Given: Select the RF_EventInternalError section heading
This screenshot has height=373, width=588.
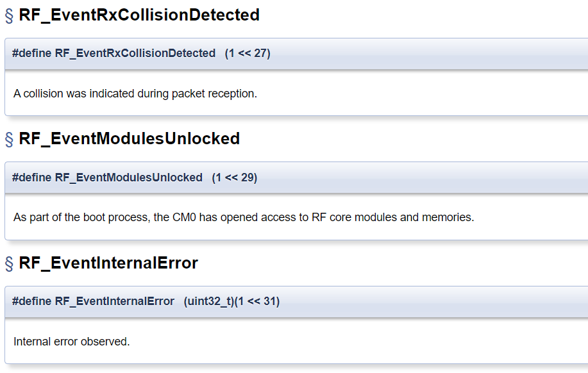Looking at the screenshot, I should 108,263.
